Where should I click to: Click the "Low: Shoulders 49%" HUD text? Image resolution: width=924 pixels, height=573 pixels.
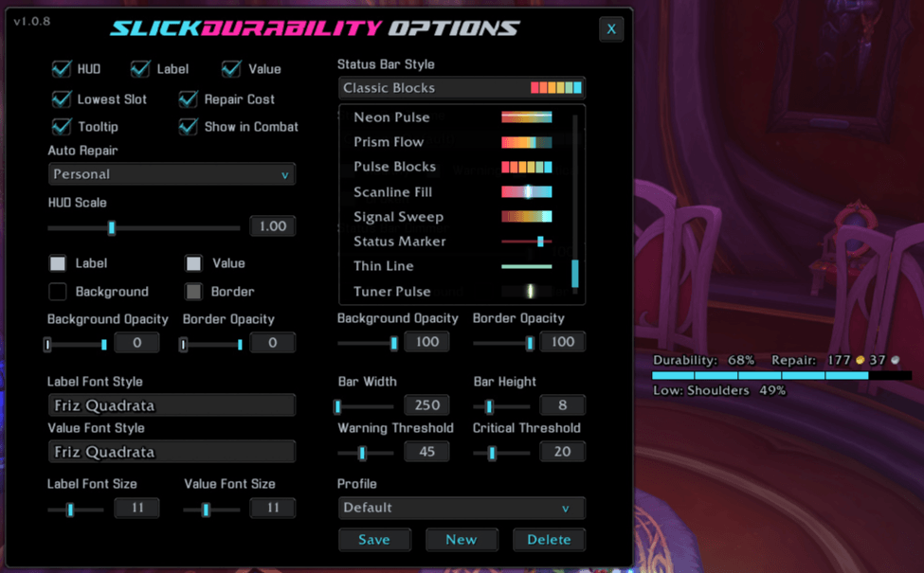[719, 390]
